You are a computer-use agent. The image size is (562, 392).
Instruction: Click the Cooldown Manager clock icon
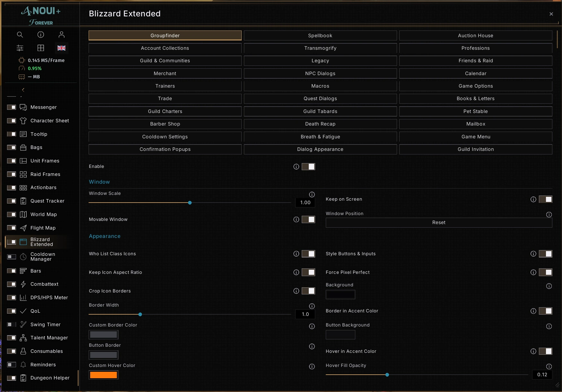coord(23,257)
